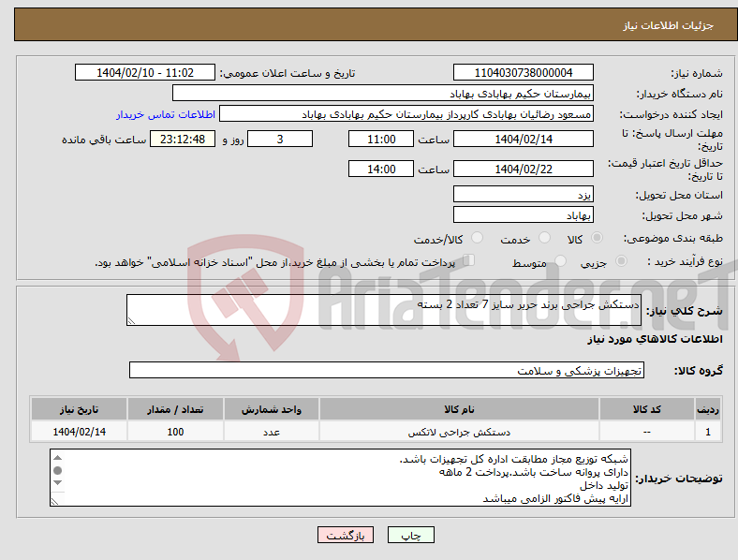Screen dimensions: 738x560
Task: Click the جزئیات اطلاعات نیاز header title
Action: [x=669, y=25]
